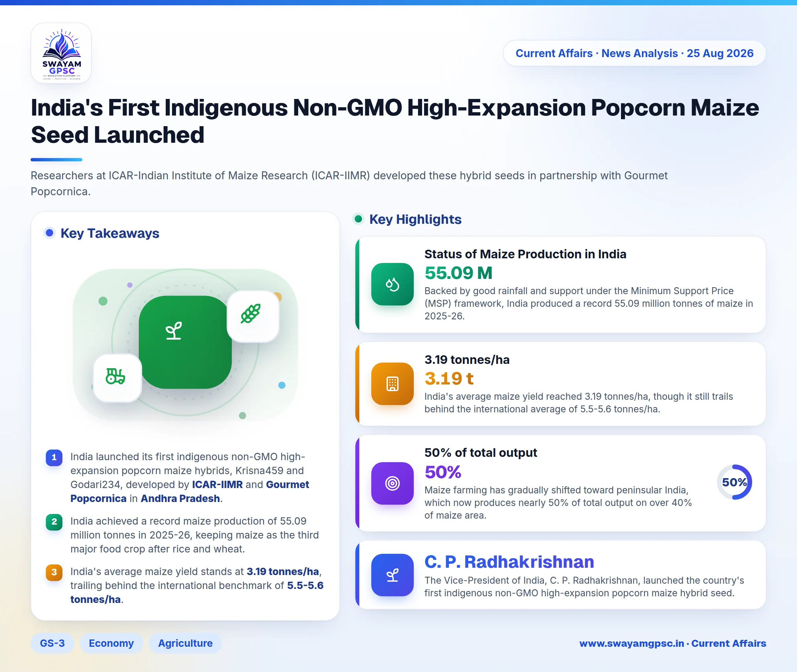
Task: Click the wheat grain icon tile
Action: (253, 316)
